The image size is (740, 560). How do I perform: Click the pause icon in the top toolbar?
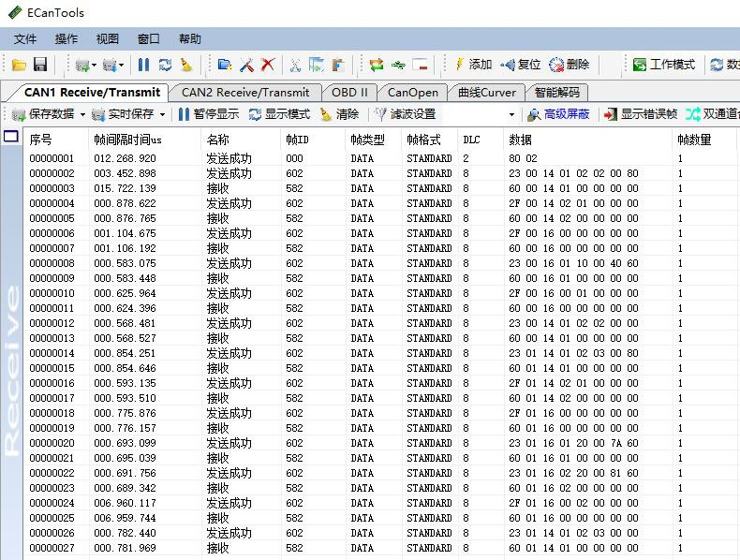[x=143, y=65]
